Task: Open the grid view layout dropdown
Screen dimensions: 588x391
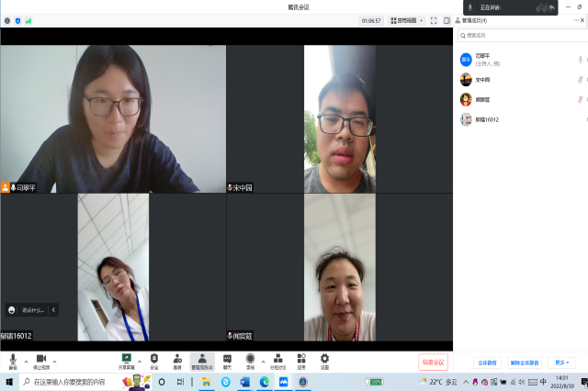Action: (406, 20)
